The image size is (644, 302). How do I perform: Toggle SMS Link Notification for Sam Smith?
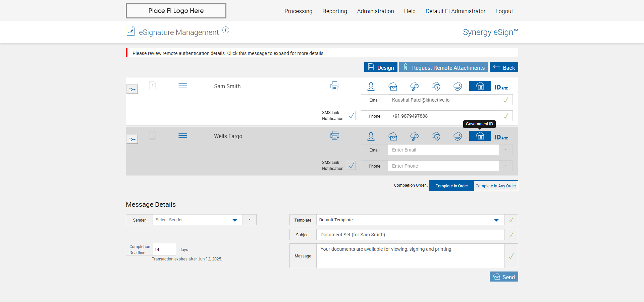[351, 116]
